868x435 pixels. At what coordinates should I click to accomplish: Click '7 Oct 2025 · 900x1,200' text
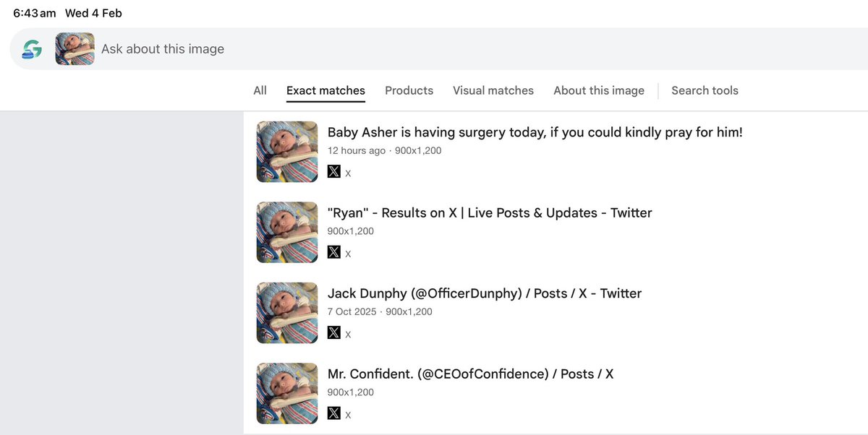point(380,312)
